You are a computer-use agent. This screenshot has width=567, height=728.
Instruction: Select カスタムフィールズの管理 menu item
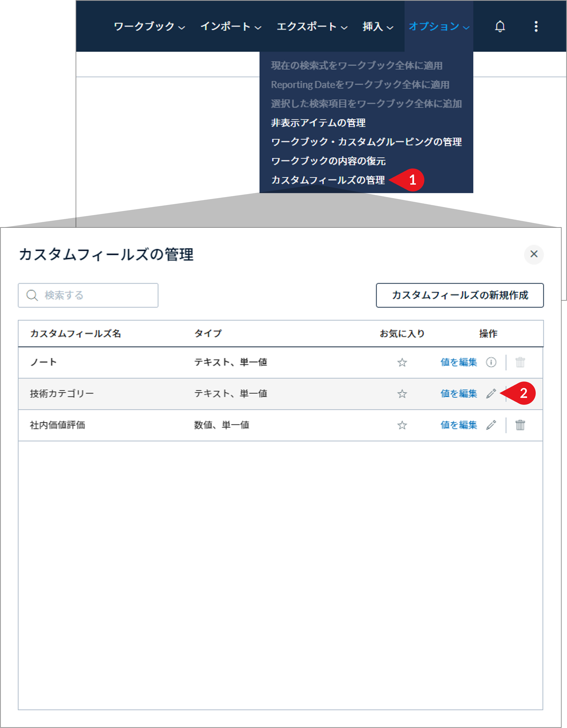coord(328,180)
